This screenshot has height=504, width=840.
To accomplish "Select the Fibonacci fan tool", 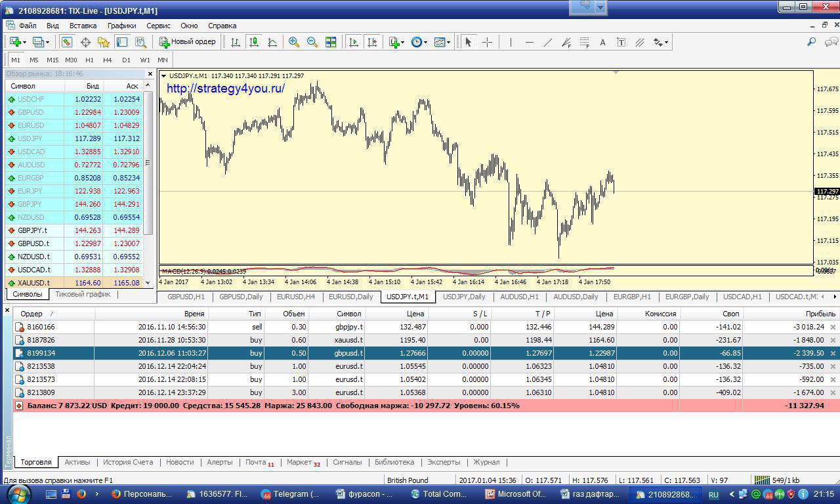I will (566, 42).
